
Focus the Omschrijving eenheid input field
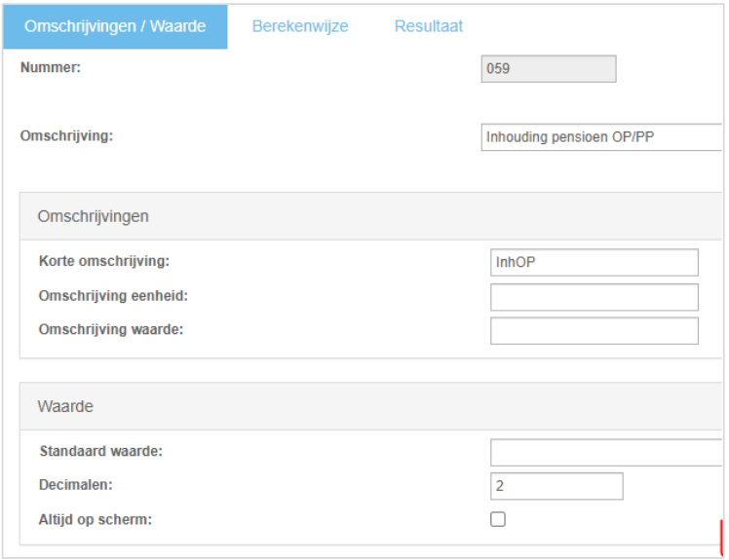click(x=595, y=297)
